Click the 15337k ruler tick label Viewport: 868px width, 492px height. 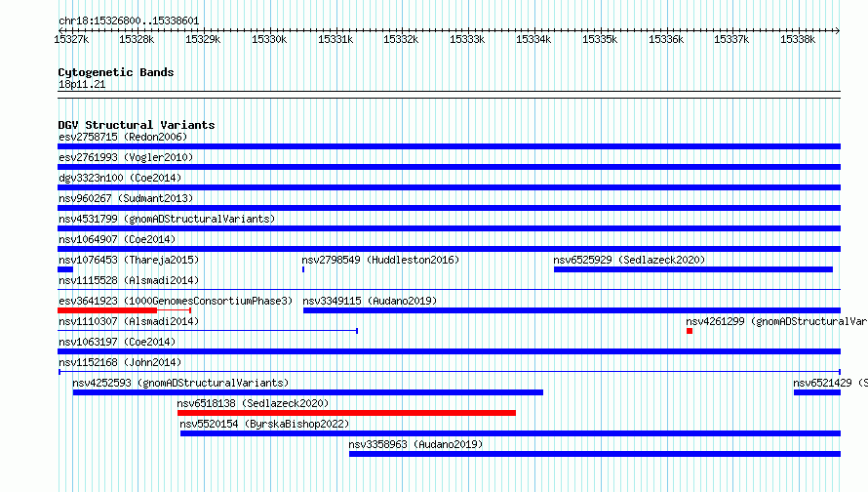[731, 39]
